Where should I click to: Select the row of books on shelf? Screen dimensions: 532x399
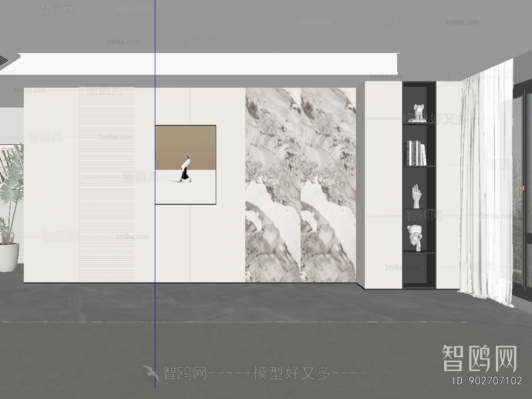coord(416,153)
